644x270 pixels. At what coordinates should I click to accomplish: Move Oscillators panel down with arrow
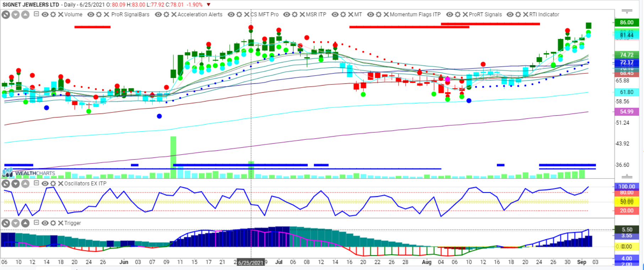[x=16, y=183]
